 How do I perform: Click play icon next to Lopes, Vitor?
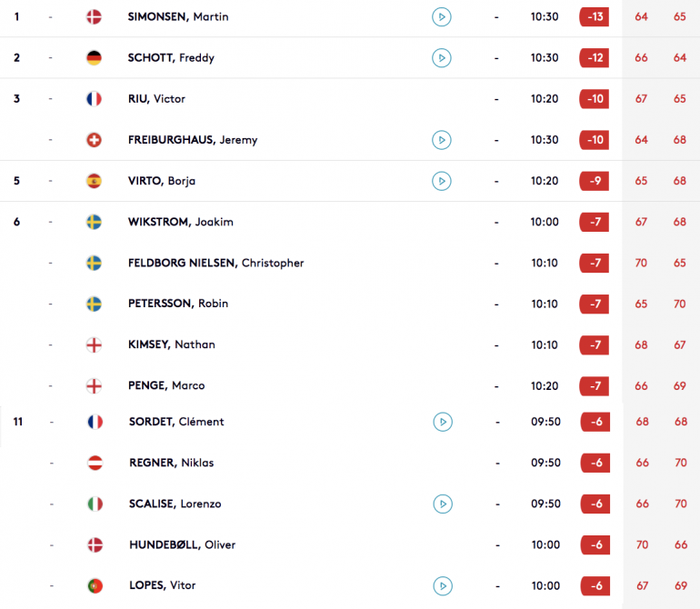click(443, 585)
